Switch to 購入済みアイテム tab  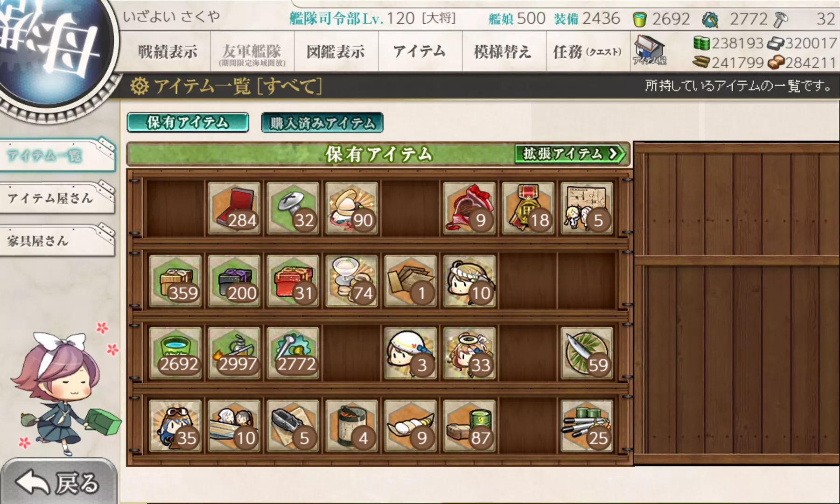pyautogui.click(x=322, y=123)
